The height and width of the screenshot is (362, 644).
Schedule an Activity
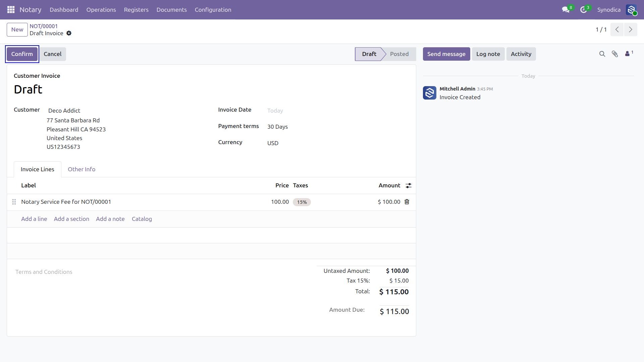(521, 54)
